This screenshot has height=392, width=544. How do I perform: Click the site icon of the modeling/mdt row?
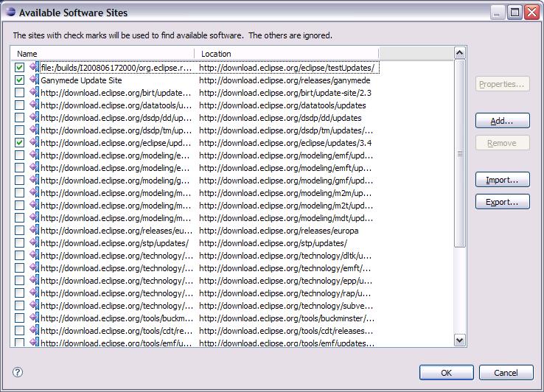[x=35, y=217]
